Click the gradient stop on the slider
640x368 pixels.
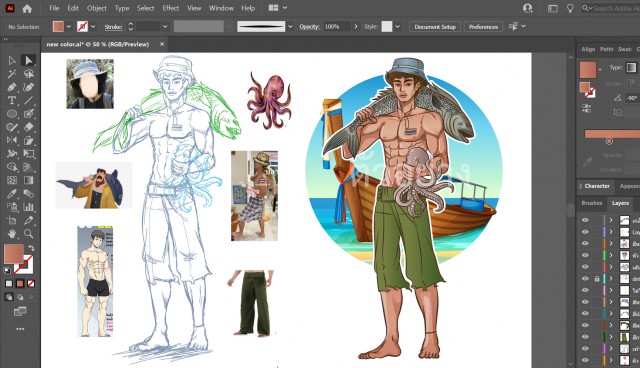[609, 141]
